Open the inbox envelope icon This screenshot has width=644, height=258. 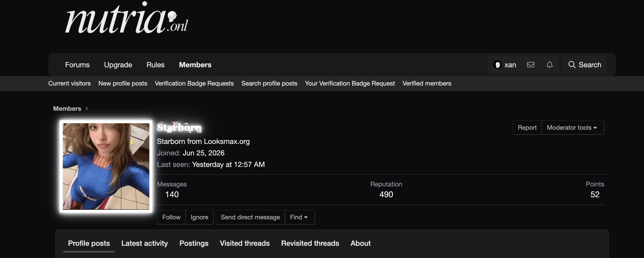pos(530,65)
